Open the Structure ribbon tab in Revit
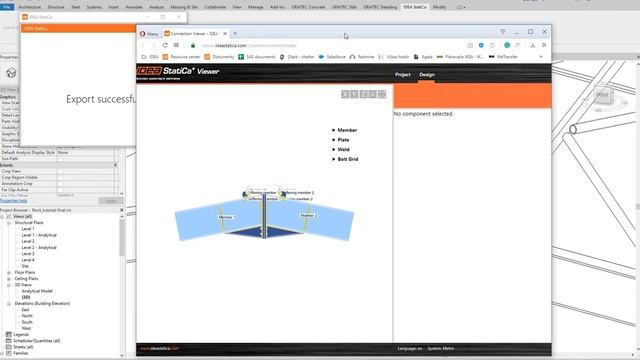The image size is (640, 360). coord(56,7)
